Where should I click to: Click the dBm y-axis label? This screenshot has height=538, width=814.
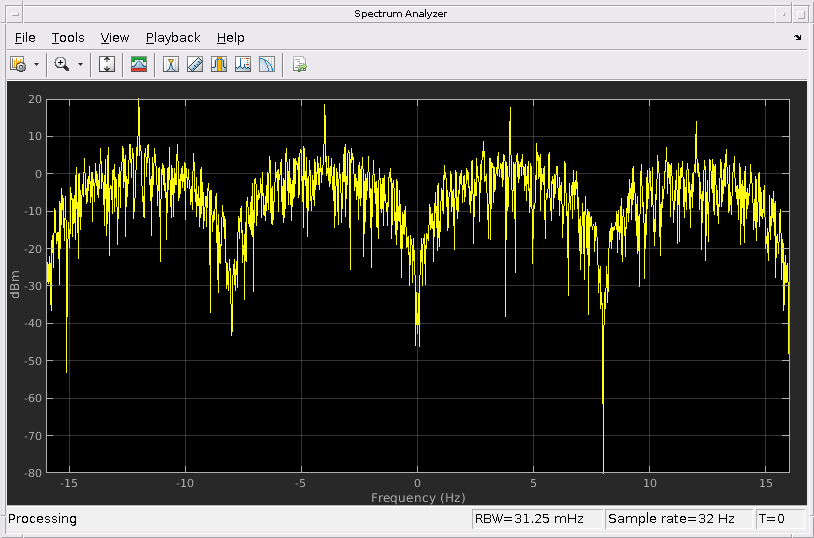15,284
